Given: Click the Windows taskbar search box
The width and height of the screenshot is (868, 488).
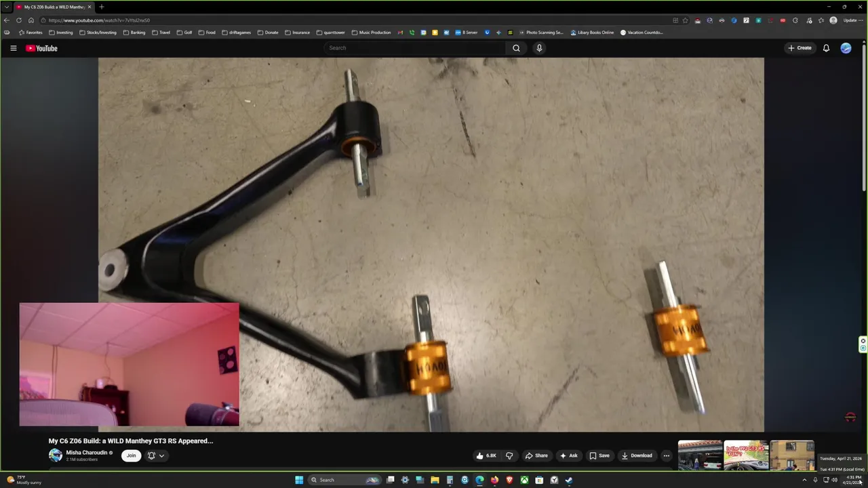Looking at the screenshot, I should coord(344,480).
